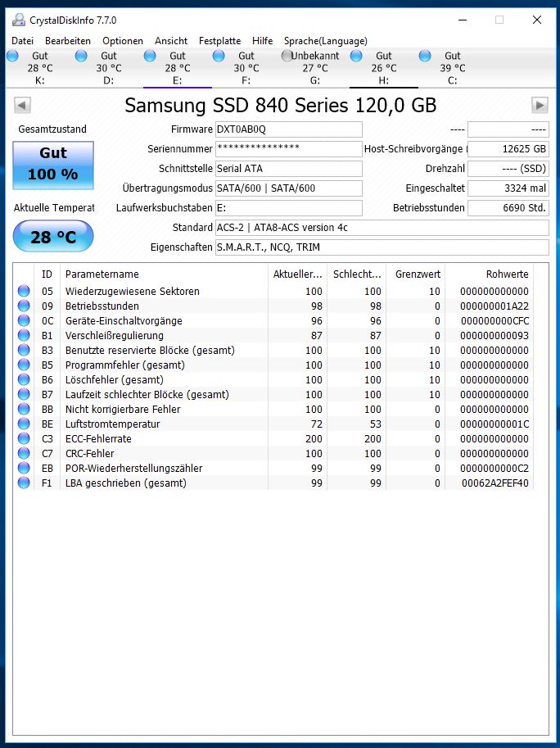
Task: Click the Eigenschaften S.M.A.R.T. field
Action: pyautogui.click(x=382, y=247)
